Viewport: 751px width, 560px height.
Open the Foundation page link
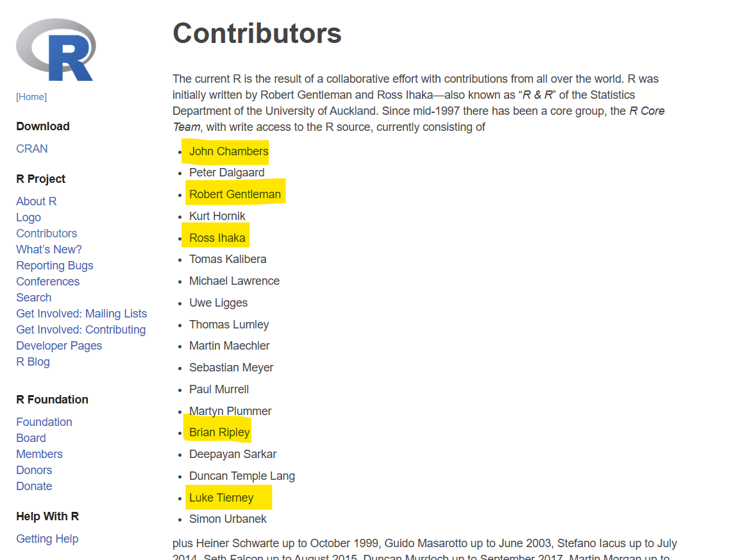point(44,422)
